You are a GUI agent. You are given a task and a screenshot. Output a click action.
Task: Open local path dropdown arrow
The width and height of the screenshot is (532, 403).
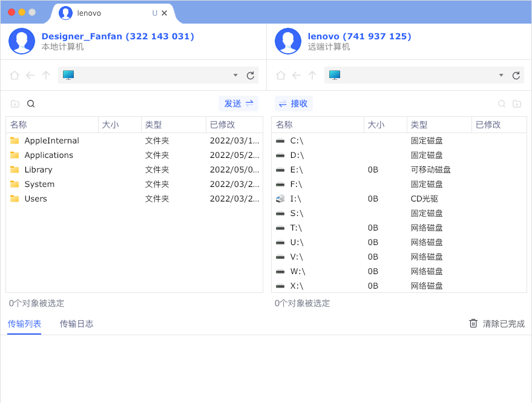coord(235,75)
